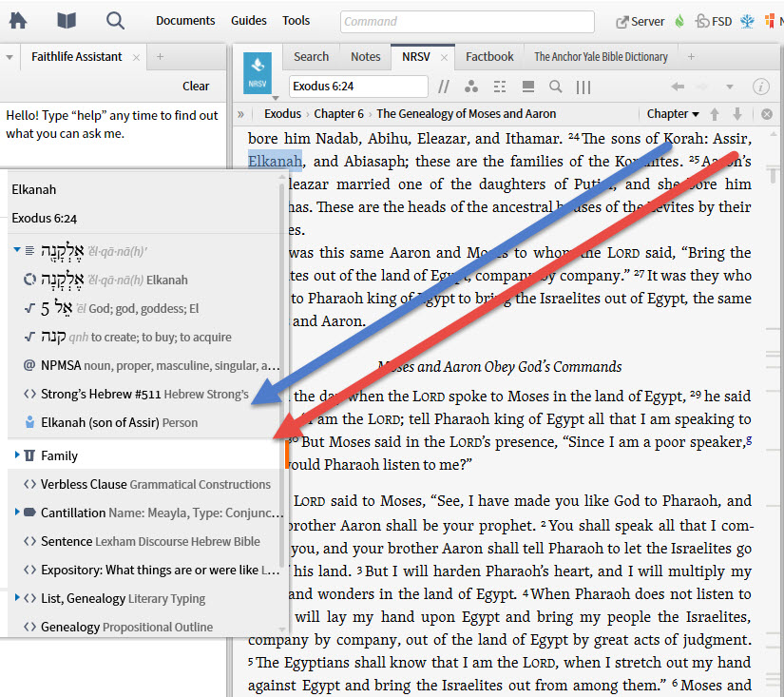Toggle the parallel passages // control

pyautogui.click(x=444, y=87)
